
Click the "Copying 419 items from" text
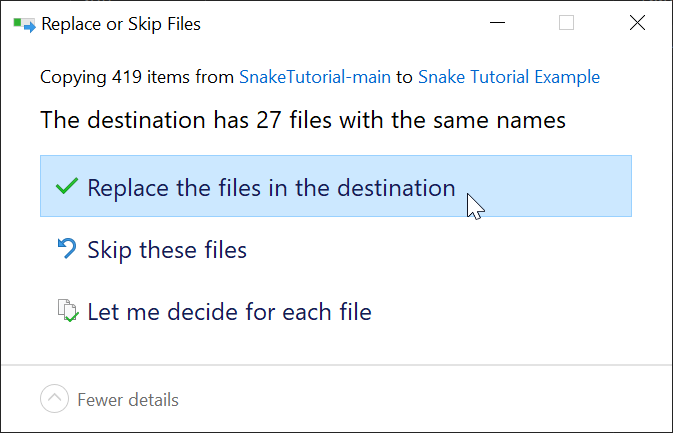137,77
